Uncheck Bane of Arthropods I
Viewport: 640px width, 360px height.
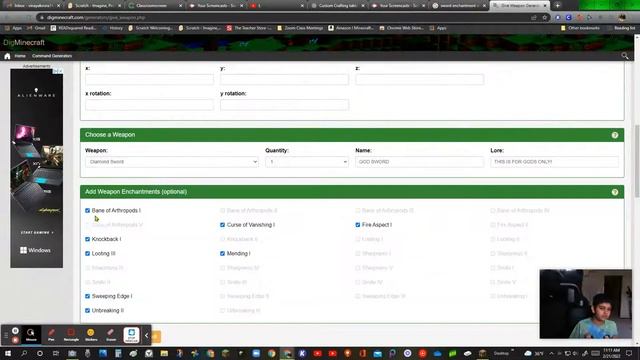[87, 211]
